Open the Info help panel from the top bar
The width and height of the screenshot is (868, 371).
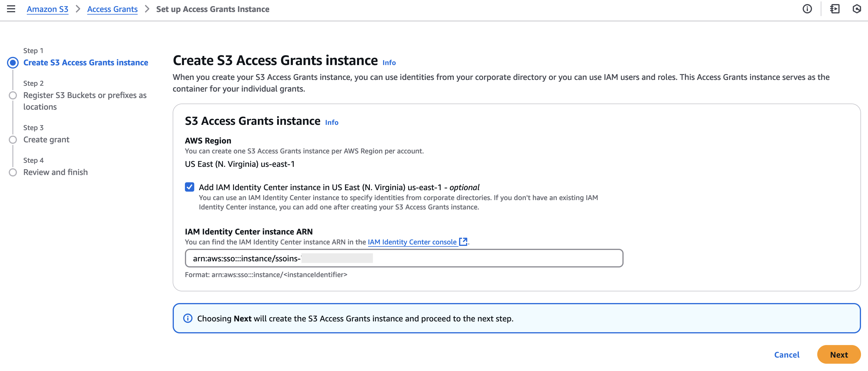coord(808,9)
